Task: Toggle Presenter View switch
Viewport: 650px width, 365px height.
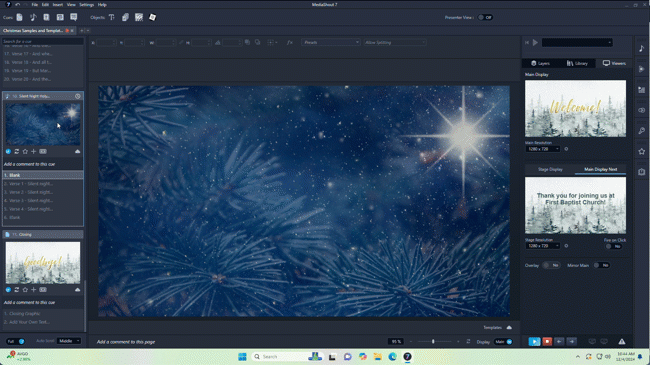Action: [x=485, y=17]
